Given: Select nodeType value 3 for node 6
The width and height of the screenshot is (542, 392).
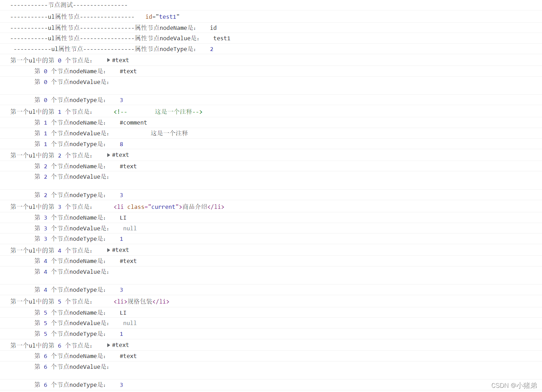Looking at the screenshot, I should tap(121, 385).
